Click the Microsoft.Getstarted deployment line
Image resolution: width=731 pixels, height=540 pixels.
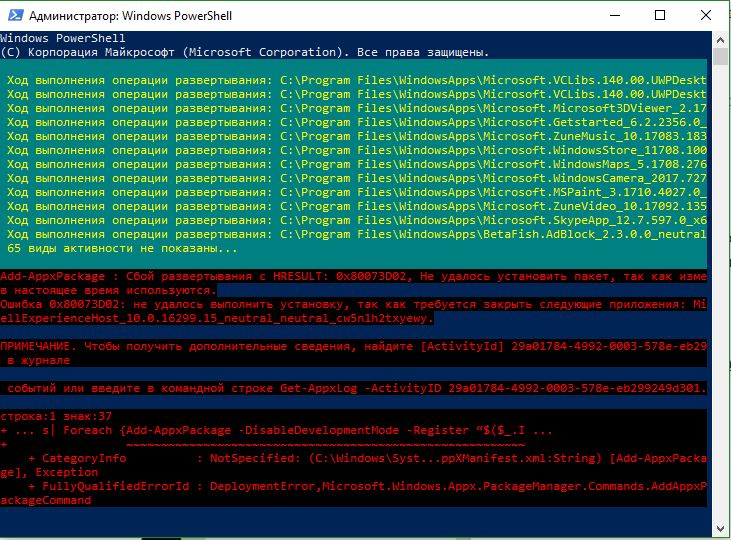coord(357,122)
